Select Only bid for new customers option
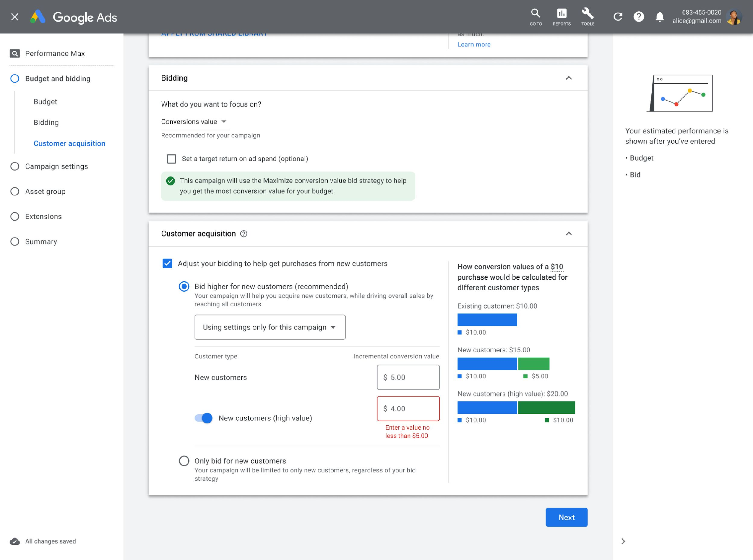 click(184, 461)
